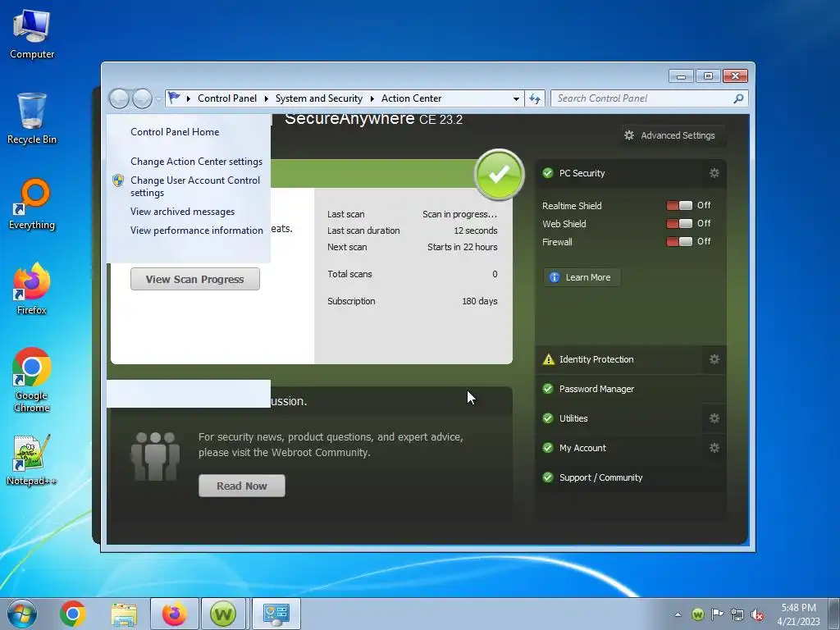Open Change User Account Control settings
The height and width of the screenshot is (630, 840).
point(195,186)
